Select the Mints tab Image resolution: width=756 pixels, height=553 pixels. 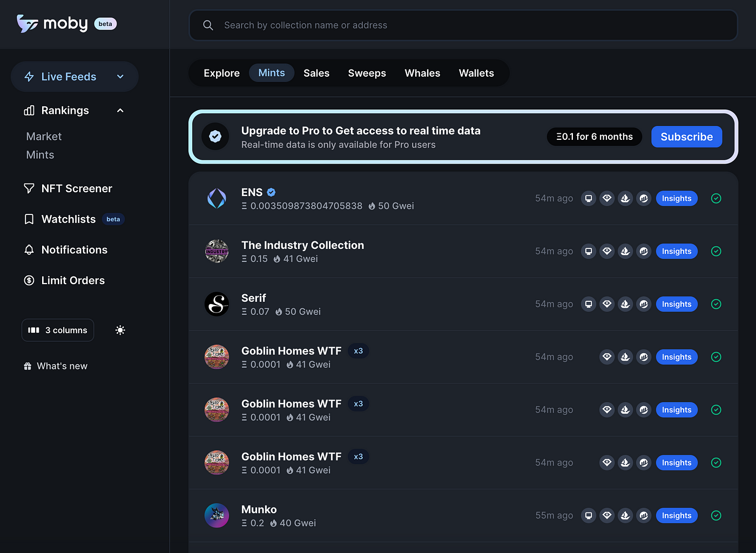[272, 73]
